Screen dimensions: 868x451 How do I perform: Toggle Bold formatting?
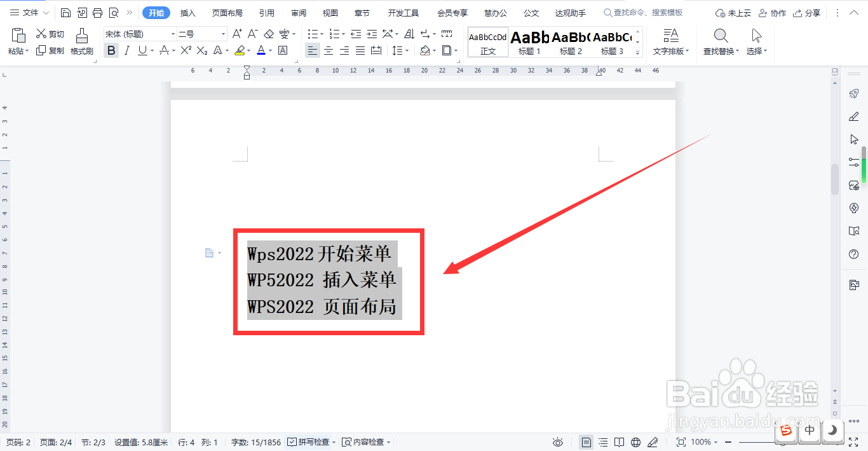click(x=111, y=50)
